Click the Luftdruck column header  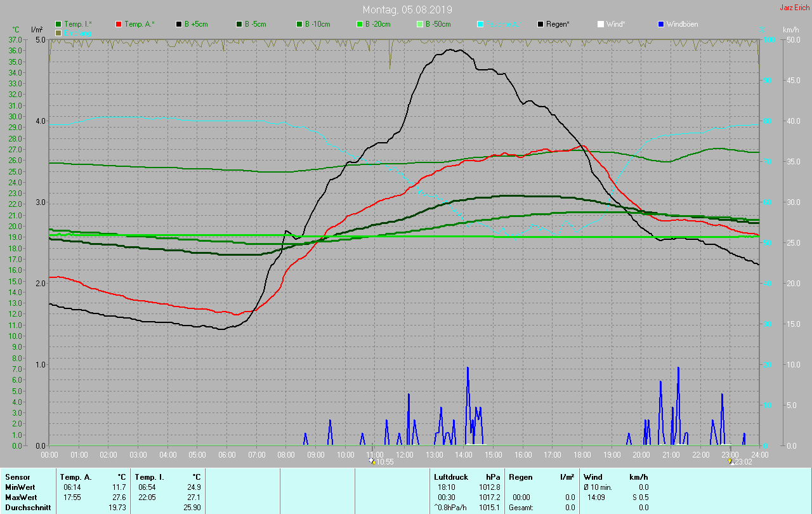coord(451,477)
